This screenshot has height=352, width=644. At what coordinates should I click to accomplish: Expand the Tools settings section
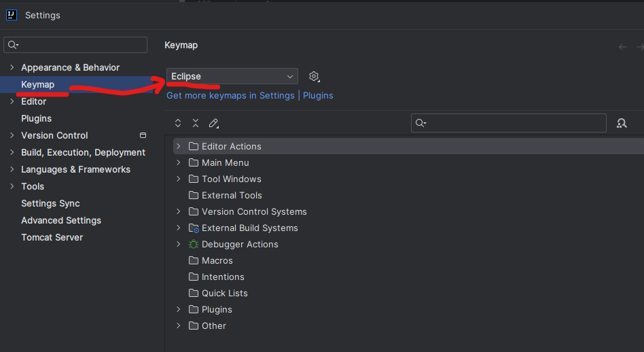(x=12, y=186)
